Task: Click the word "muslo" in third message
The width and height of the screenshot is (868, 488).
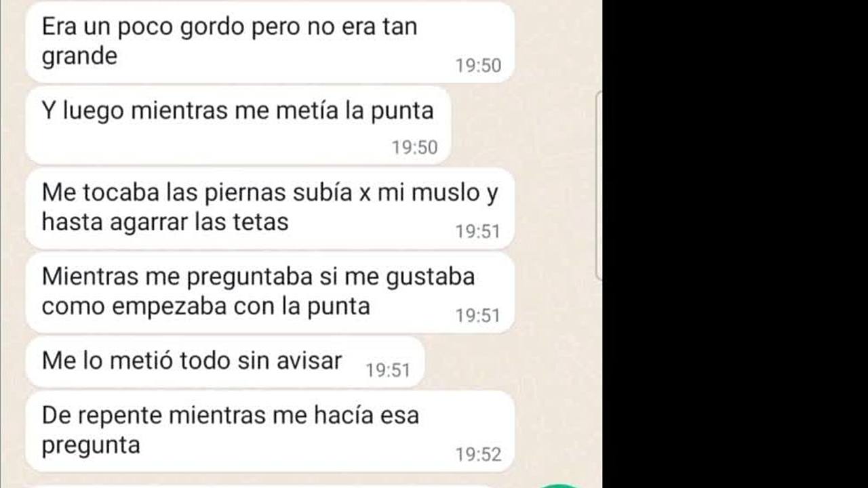Action: point(446,193)
